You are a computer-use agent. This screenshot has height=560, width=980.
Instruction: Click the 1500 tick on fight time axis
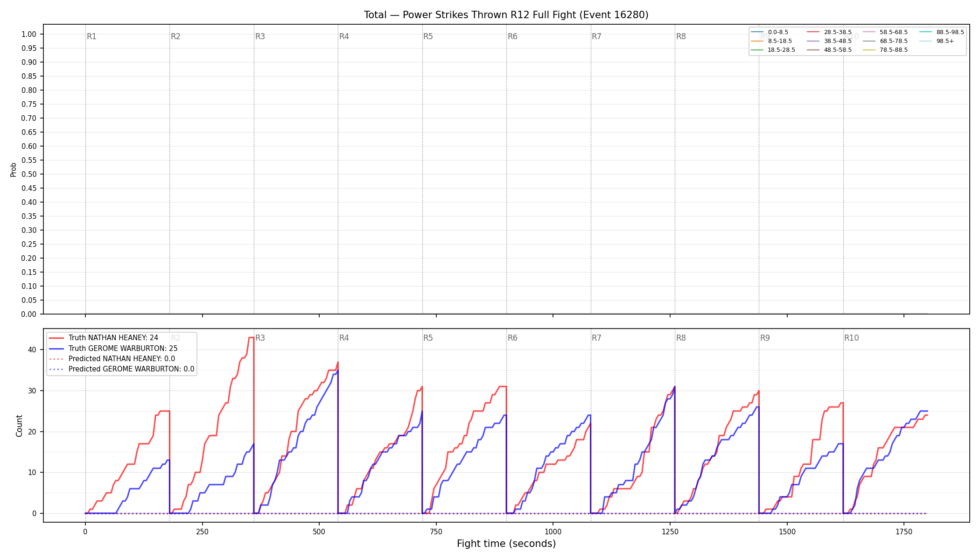[x=787, y=532]
